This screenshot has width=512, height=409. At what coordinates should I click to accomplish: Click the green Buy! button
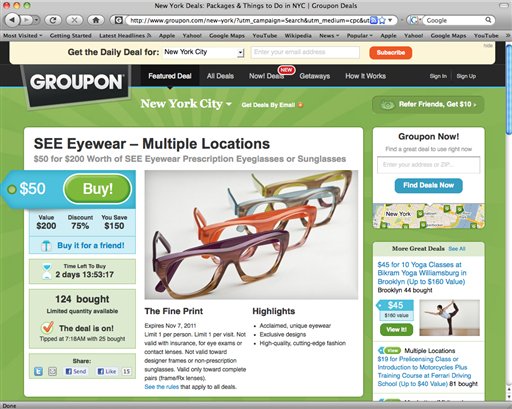point(97,189)
